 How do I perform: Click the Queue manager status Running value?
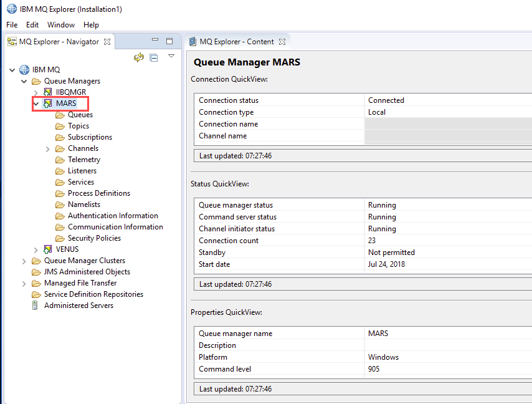pos(382,205)
